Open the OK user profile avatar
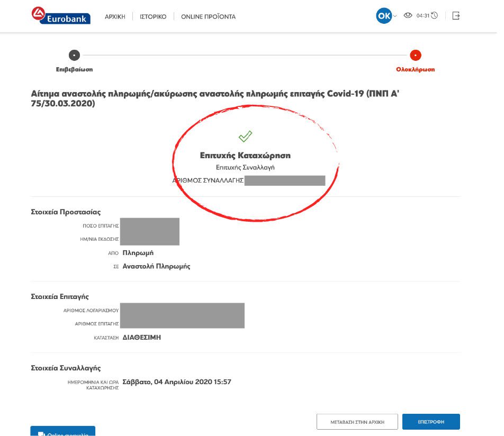This screenshot has width=504, height=436. click(383, 16)
